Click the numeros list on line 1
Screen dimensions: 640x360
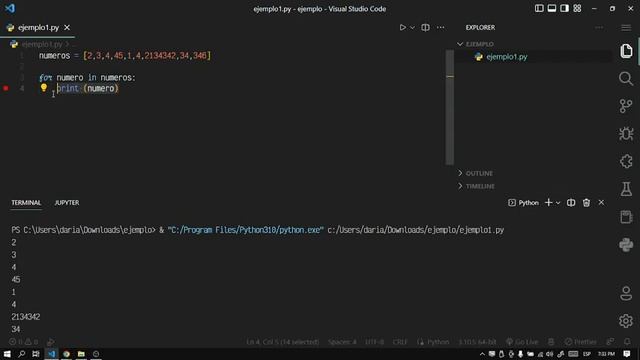pyautogui.click(x=147, y=56)
